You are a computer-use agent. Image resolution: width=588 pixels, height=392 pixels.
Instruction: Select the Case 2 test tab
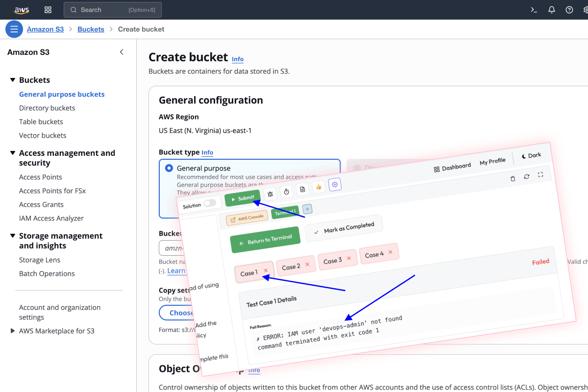pyautogui.click(x=295, y=266)
